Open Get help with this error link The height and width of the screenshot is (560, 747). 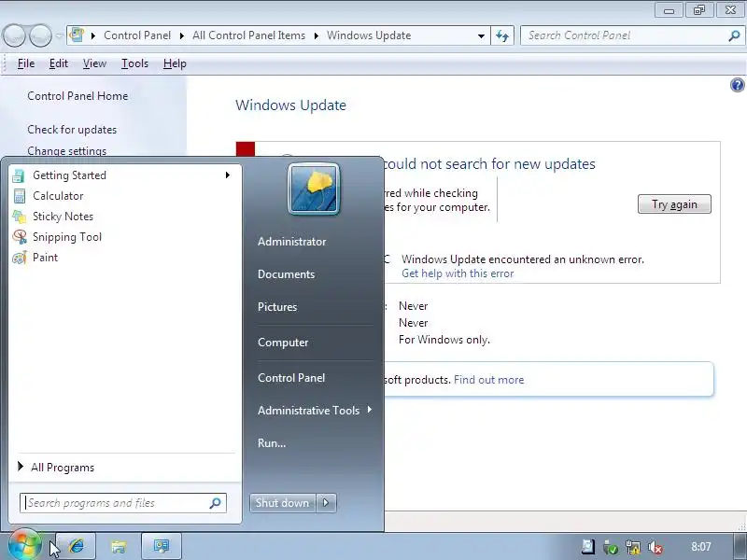[x=458, y=273]
